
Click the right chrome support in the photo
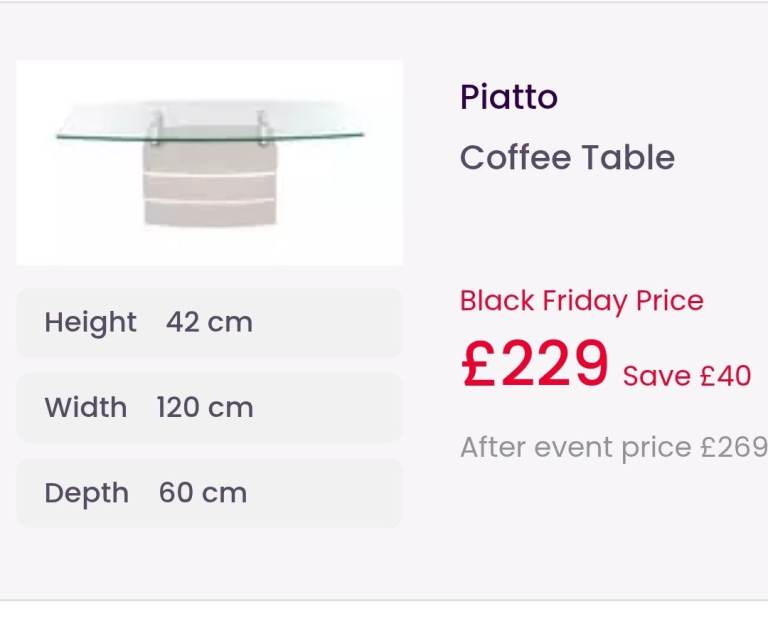[263, 128]
